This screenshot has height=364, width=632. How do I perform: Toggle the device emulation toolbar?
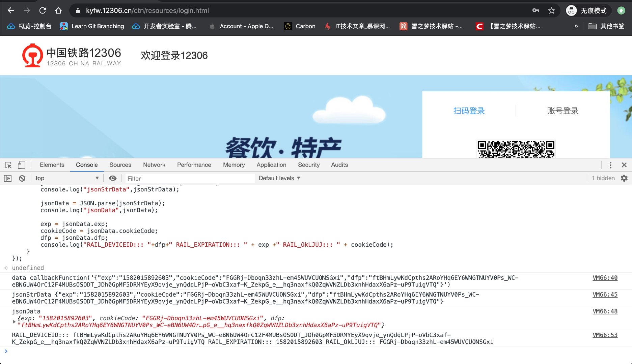pyautogui.click(x=21, y=165)
